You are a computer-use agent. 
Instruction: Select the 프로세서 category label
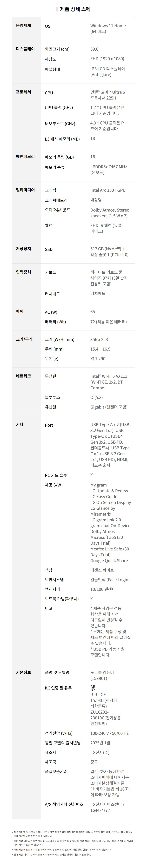coord(24,92)
